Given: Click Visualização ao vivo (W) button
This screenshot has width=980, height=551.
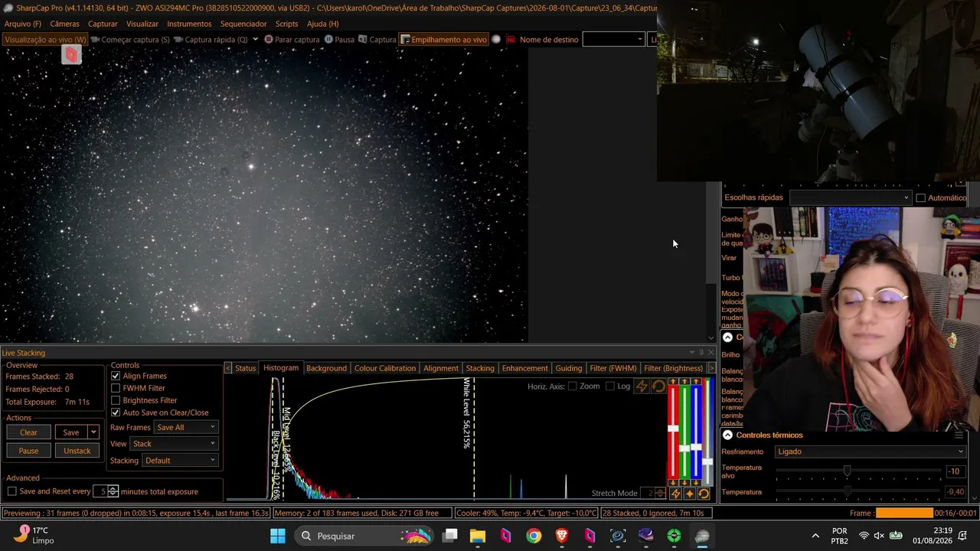Looking at the screenshot, I should (45, 39).
